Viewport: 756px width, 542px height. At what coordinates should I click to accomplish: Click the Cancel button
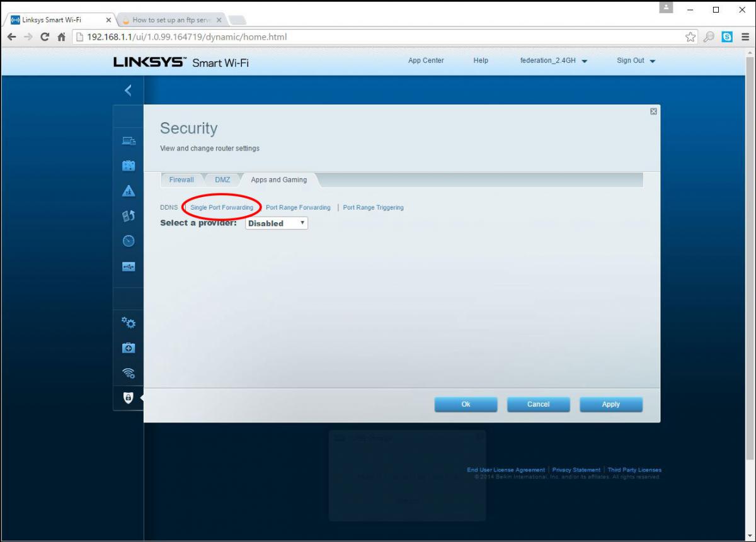click(x=538, y=404)
